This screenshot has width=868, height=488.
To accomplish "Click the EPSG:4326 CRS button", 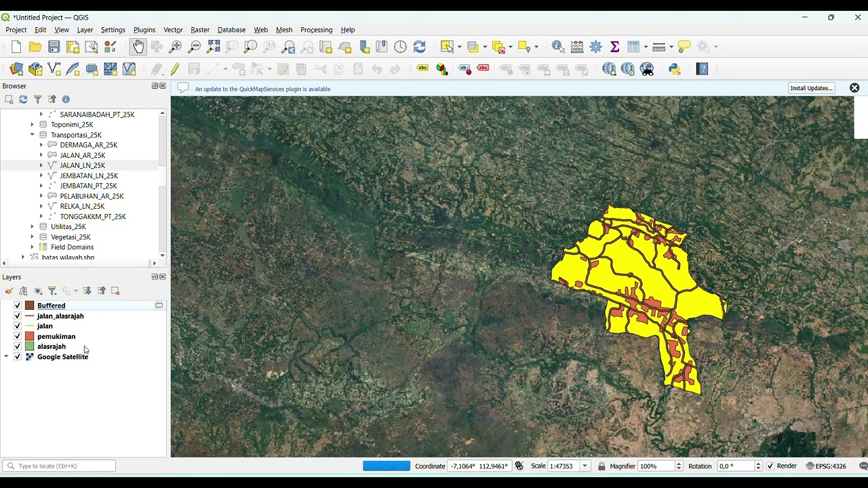I will point(826,466).
